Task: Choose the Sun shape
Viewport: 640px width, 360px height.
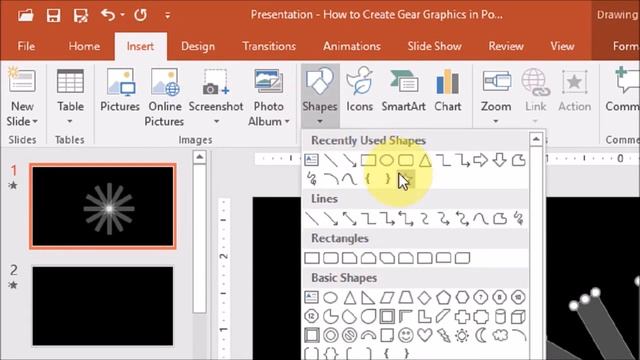Action: point(462,336)
